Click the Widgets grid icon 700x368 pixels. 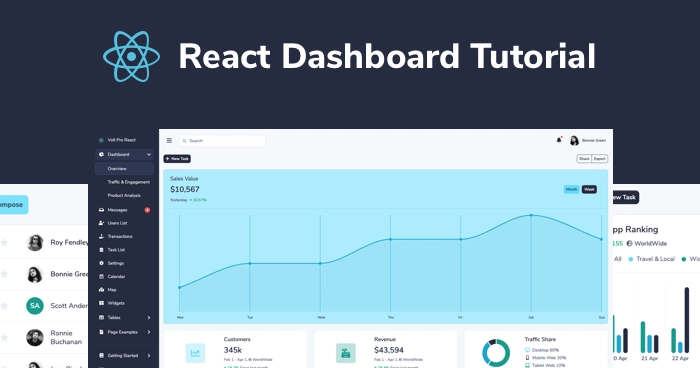[101, 303]
